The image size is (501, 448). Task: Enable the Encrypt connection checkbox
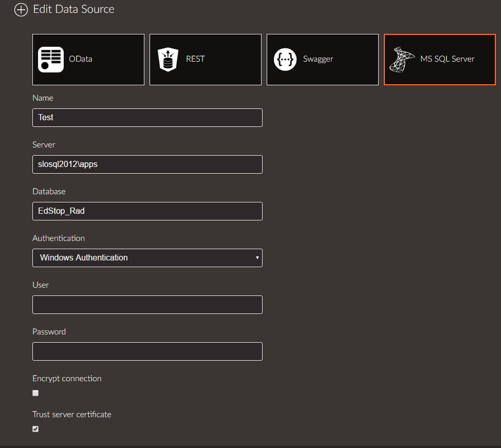[x=35, y=393]
